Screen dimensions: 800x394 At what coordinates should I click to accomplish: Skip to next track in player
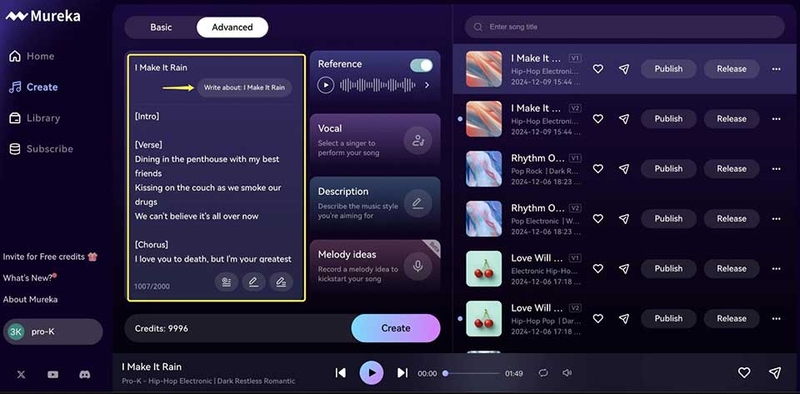pos(403,373)
